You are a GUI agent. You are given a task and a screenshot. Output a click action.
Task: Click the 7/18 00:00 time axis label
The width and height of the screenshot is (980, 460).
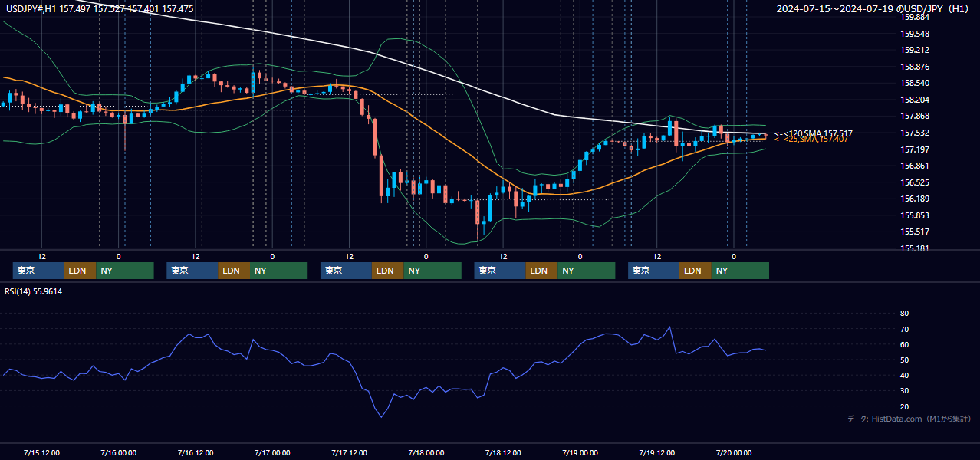[426, 452]
